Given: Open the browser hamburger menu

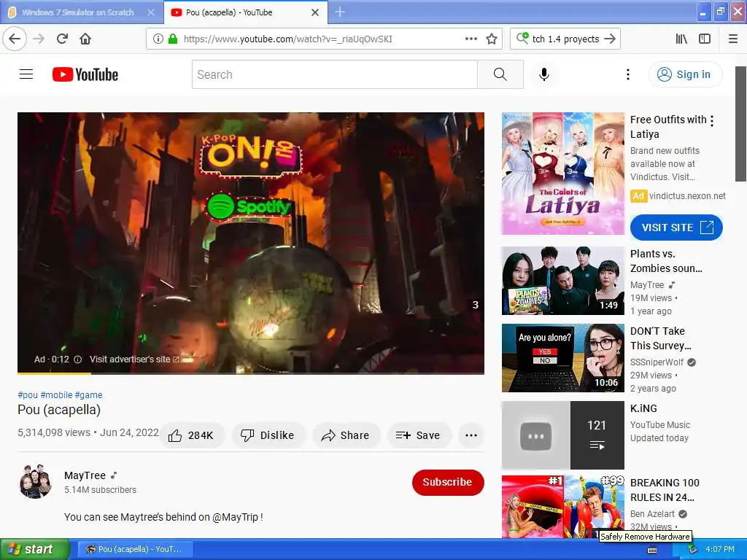Looking at the screenshot, I should tap(733, 39).
